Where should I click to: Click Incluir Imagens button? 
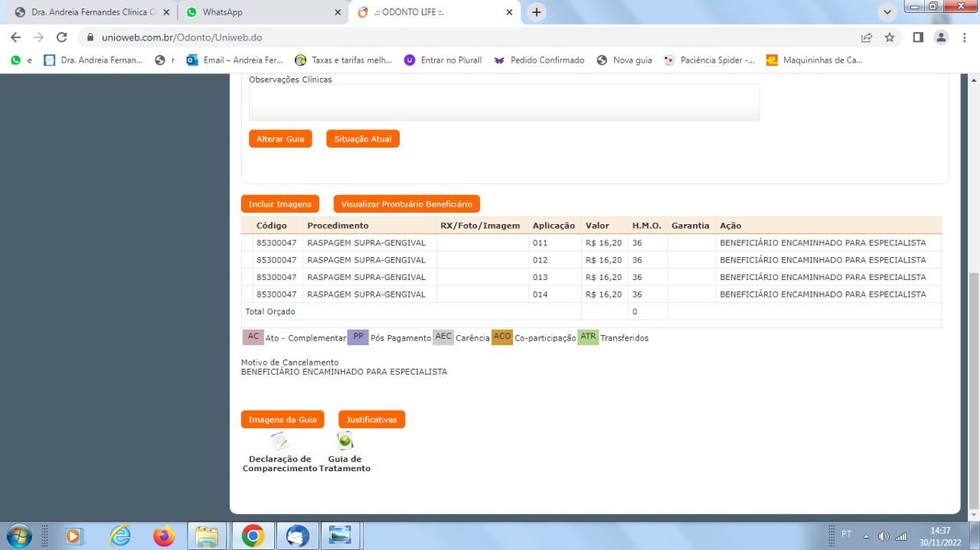280,204
